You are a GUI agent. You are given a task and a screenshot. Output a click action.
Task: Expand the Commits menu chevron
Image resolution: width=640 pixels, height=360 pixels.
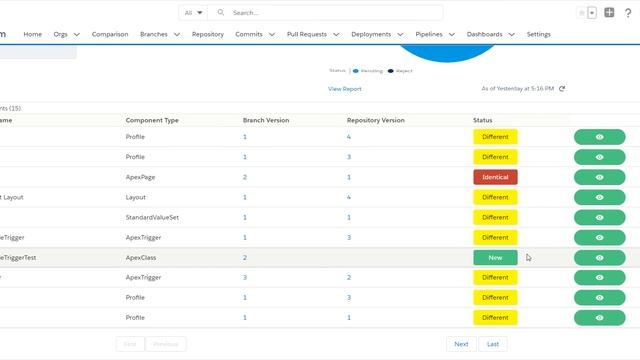pyautogui.click(x=272, y=35)
